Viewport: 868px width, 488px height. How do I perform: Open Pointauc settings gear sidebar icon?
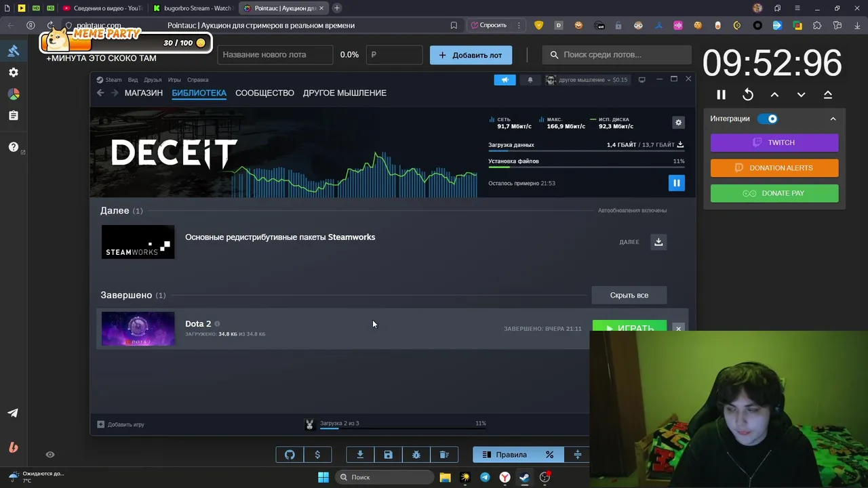tap(14, 73)
